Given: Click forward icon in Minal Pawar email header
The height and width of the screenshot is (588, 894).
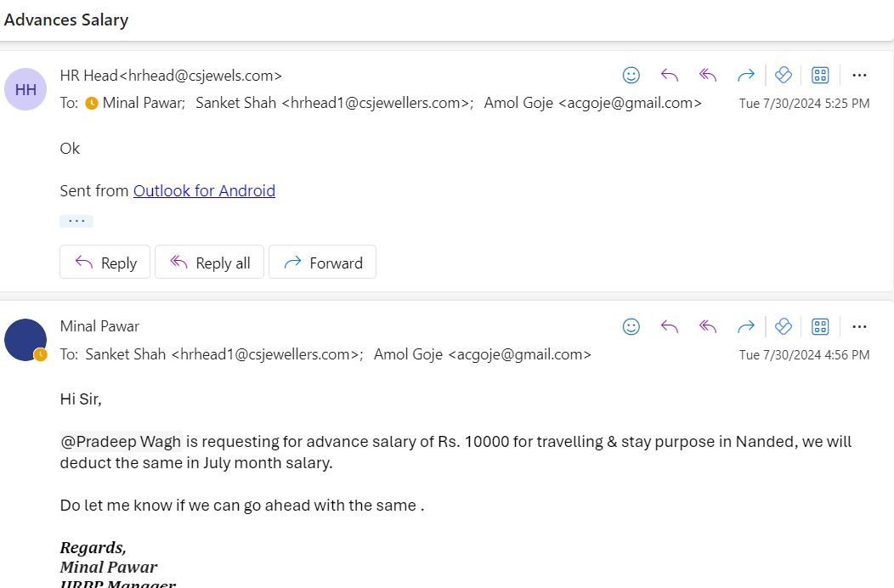Looking at the screenshot, I should coord(746,327).
